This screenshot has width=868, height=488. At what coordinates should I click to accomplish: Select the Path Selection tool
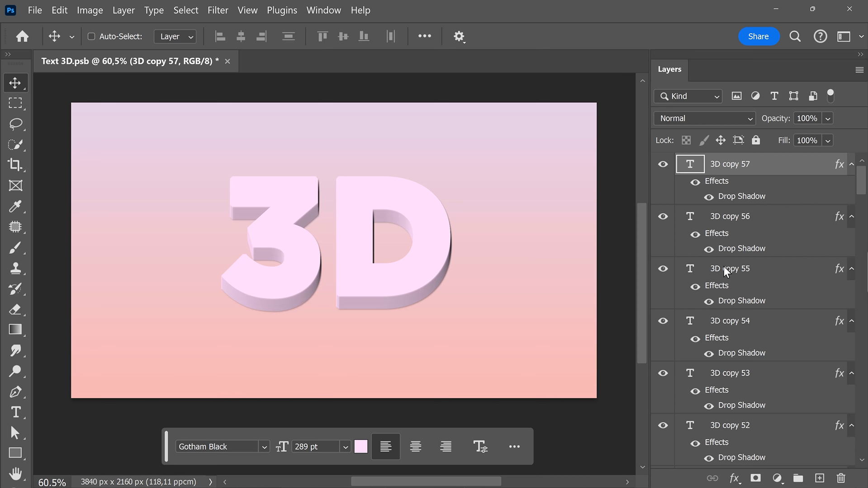click(15, 433)
